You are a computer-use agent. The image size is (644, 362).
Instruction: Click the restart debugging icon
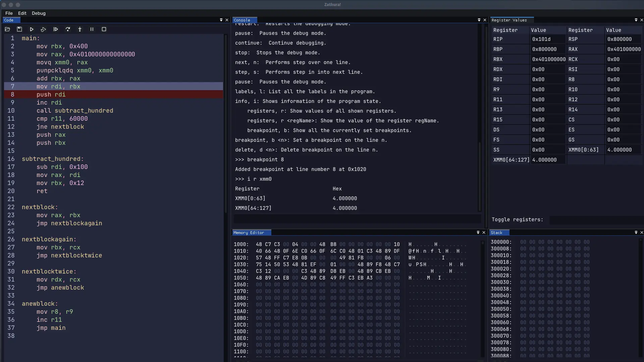(43, 29)
